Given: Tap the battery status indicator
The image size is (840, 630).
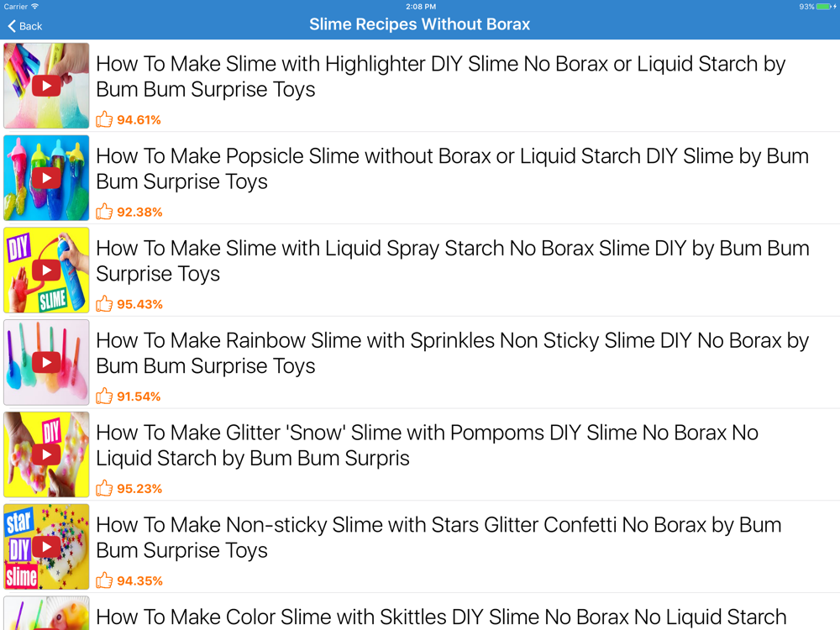Looking at the screenshot, I should point(825,7).
